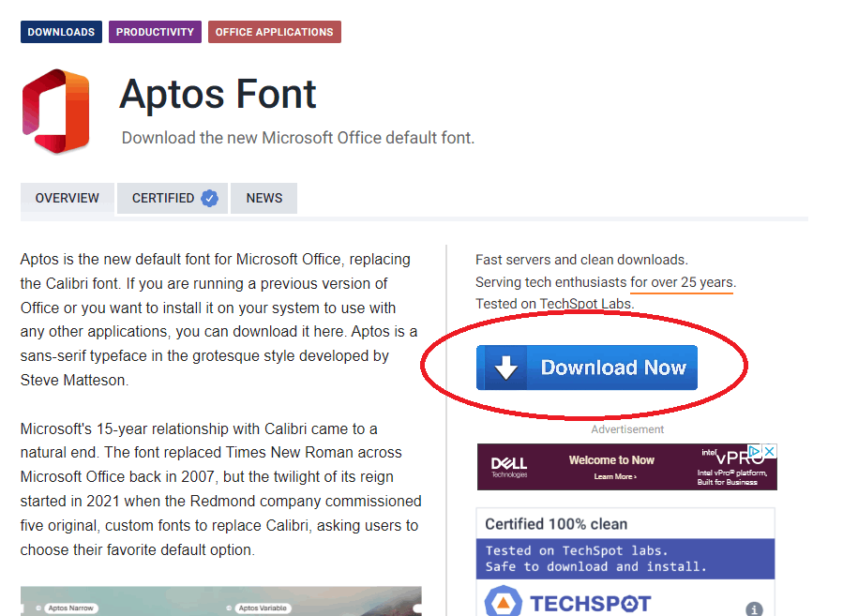
Task: Click the Aptos Variable label in preview image
Action: coord(263,608)
